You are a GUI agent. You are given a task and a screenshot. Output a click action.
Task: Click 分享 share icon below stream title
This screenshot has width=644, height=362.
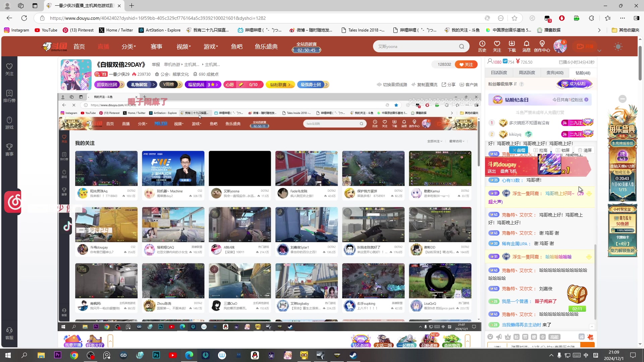tap(448, 84)
